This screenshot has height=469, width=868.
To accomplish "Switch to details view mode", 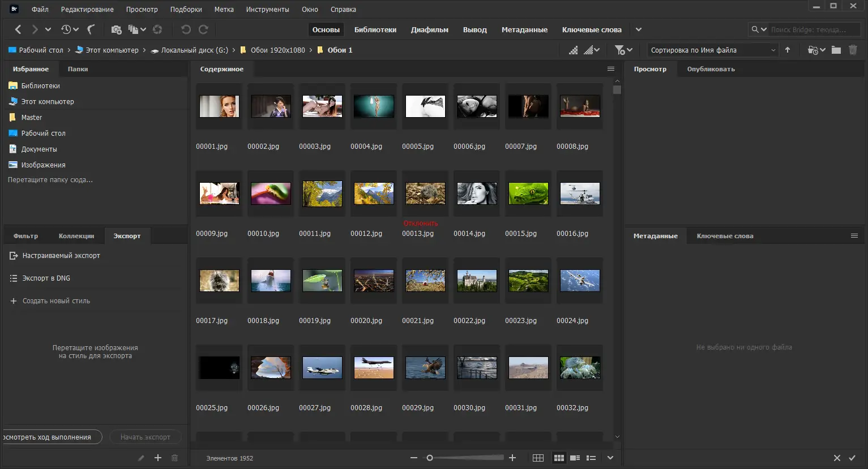I will (575, 458).
